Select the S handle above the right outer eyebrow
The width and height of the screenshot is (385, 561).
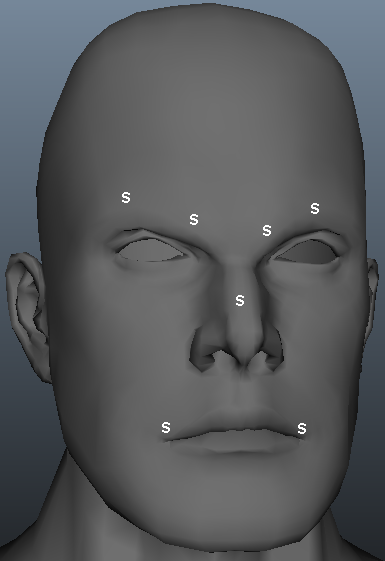click(x=315, y=208)
